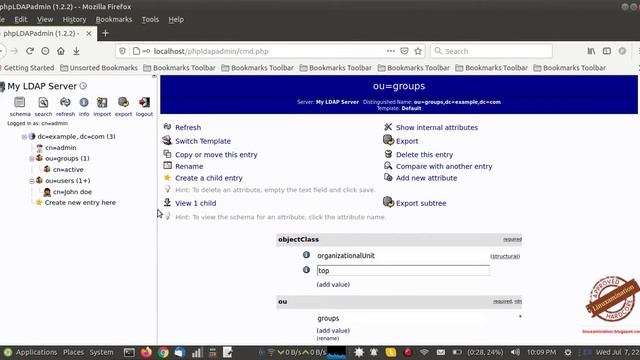The width and height of the screenshot is (640, 360).
Task: Open the Bookmarks menu
Action: click(114, 20)
